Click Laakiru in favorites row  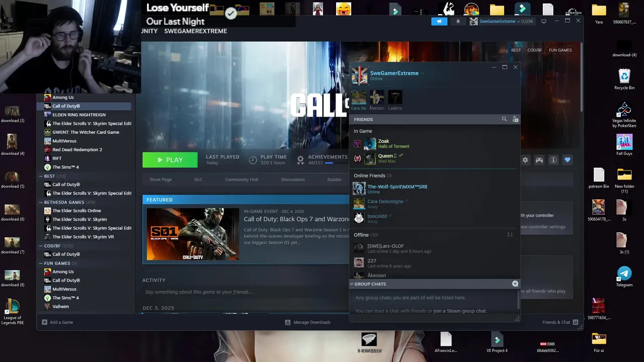pos(395,100)
